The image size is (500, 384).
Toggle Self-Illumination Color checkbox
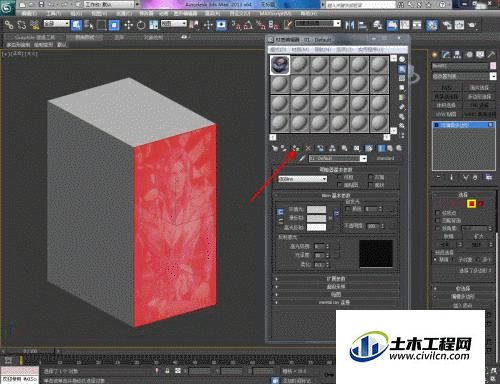(x=348, y=209)
